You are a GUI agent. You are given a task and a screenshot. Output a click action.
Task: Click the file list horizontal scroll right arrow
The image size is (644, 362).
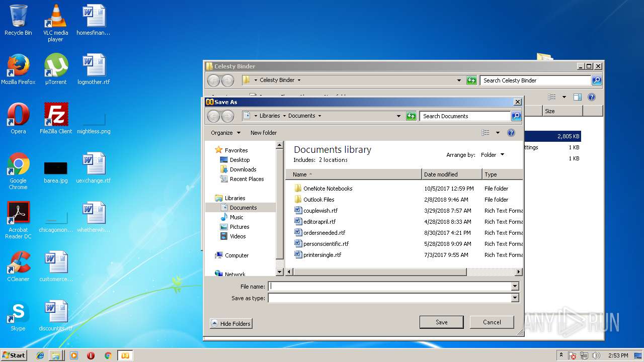pyautogui.click(x=518, y=272)
